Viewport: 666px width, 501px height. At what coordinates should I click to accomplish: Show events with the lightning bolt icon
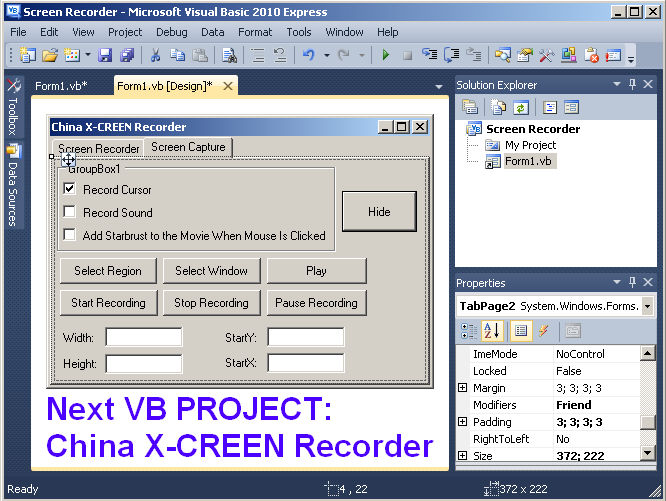click(x=543, y=331)
